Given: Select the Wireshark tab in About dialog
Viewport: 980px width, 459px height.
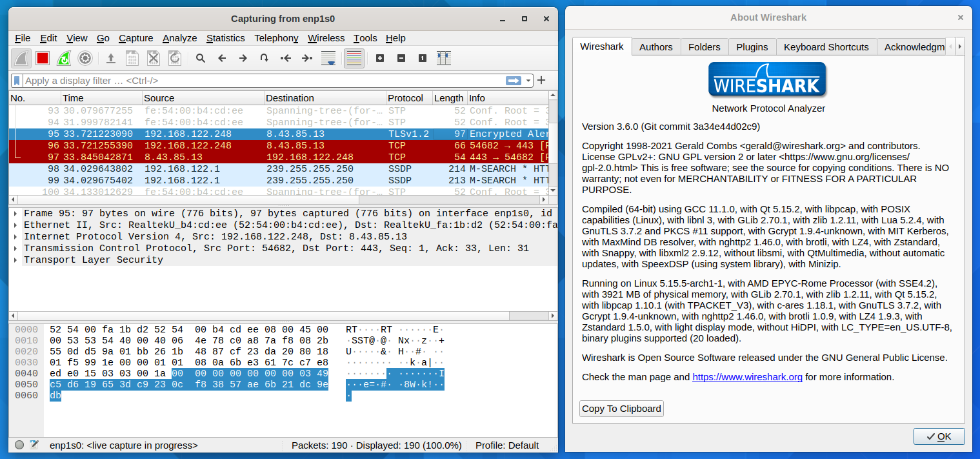Looking at the screenshot, I should click(x=602, y=46).
